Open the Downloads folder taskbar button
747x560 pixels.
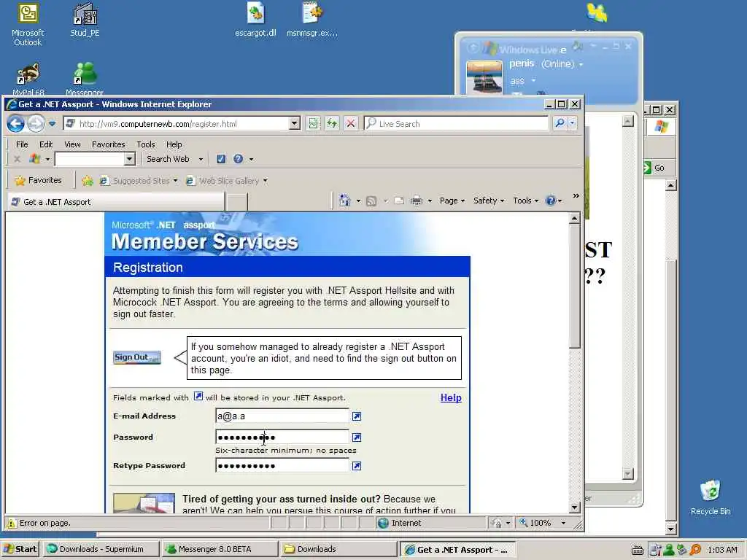[x=338, y=549]
